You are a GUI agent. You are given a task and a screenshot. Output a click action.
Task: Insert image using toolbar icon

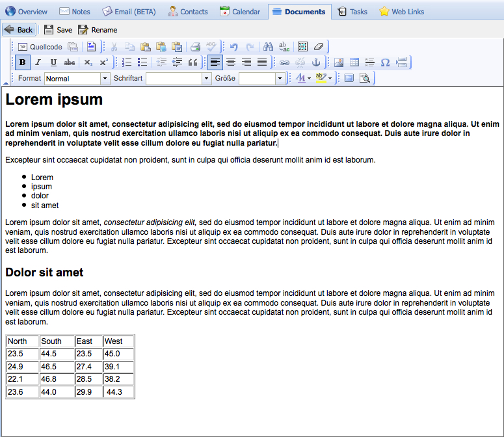coord(339,62)
